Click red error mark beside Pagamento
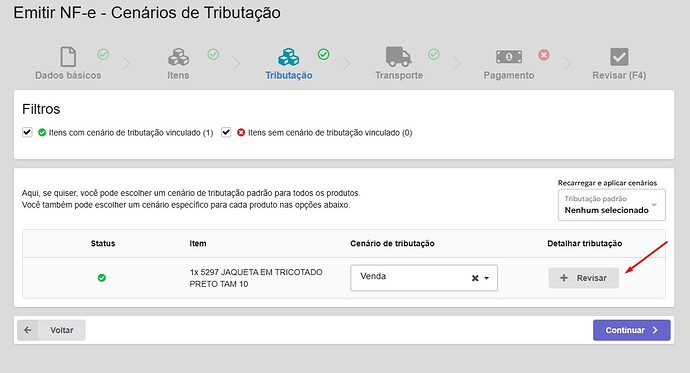690x373 pixels. [x=544, y=55]
